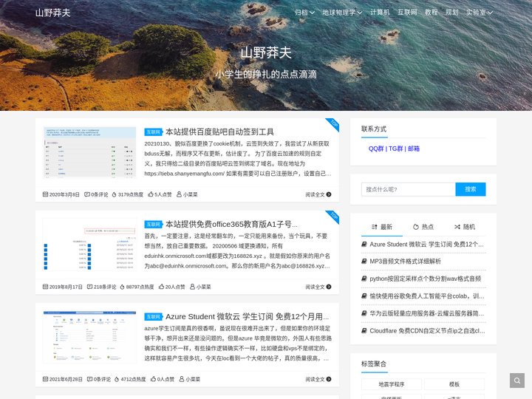Screen dimensions: 532x399
Task: Switch to the 最新 posts tab
Action: click(382, 227)
